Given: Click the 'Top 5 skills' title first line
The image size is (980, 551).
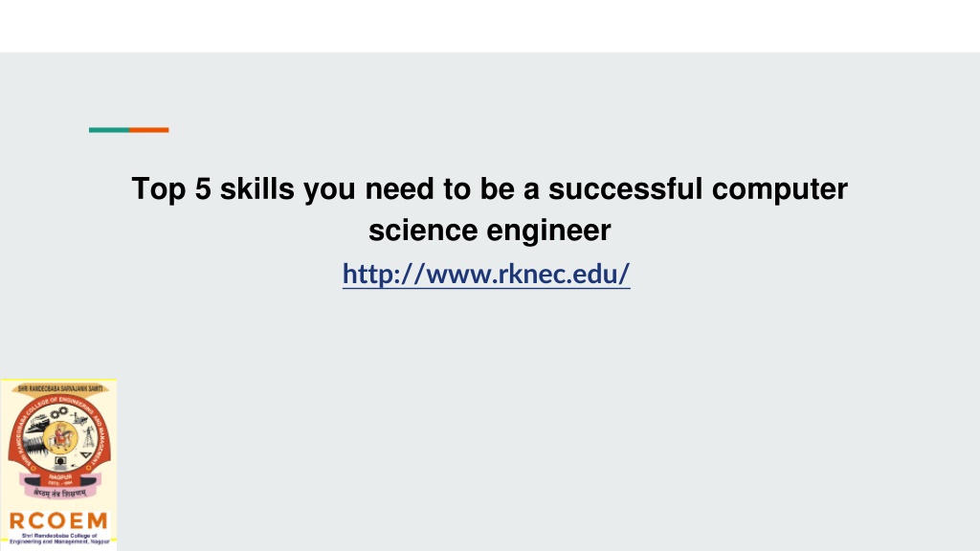Looking at the screenshot, I should pyautogui.click(x=489, y=188).
